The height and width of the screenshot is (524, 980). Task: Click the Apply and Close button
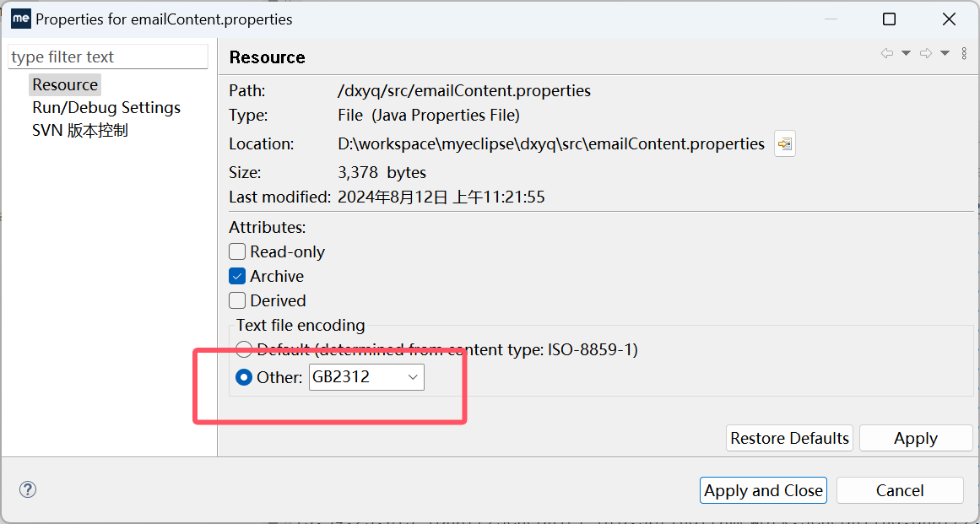click(x=763, y=490)
